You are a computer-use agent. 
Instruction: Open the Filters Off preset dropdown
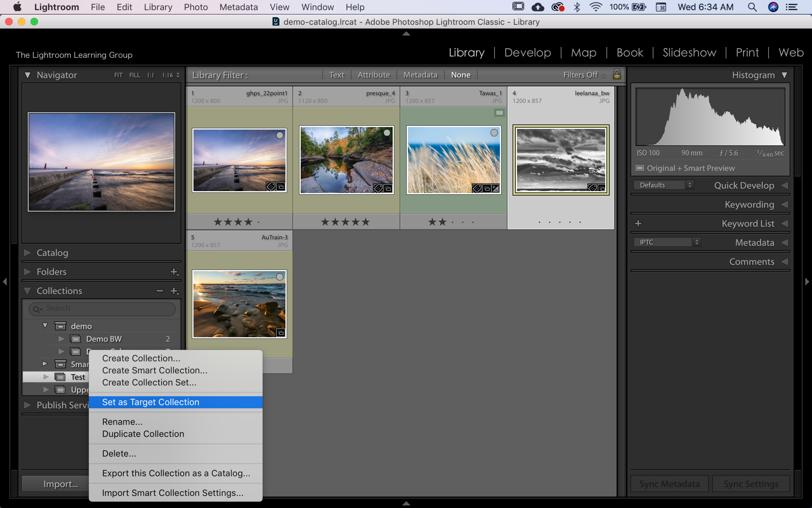(584, 74)
